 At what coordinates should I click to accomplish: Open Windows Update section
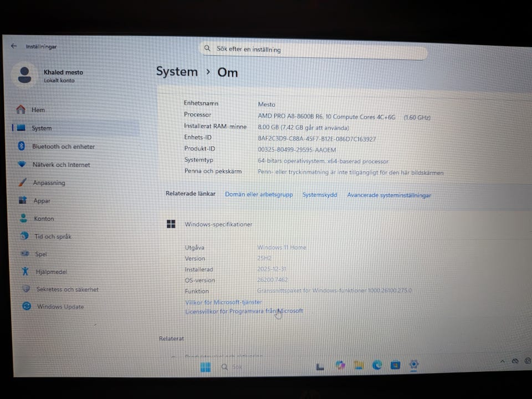tap(60, 306)
